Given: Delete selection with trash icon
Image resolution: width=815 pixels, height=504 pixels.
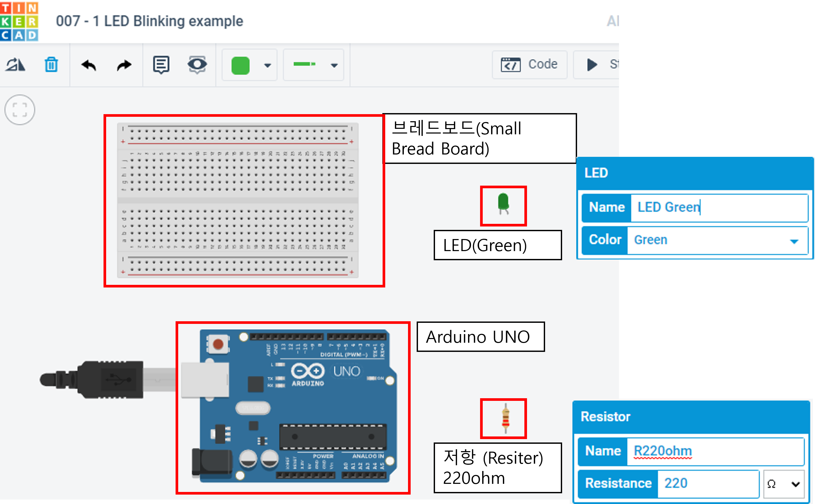Looking at the screenshot, I should pyautogui.click(x=51, y=65).
